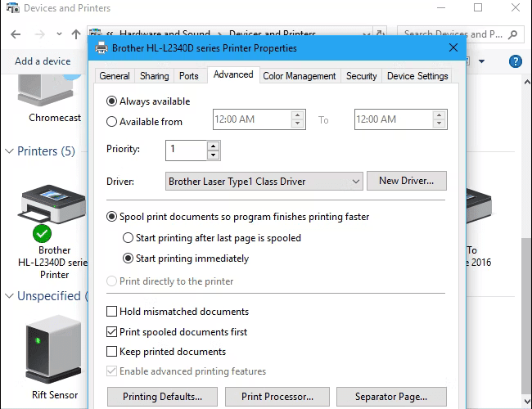This screenshot has width=532, height=409.
Task: Collapse the Unspecified group
Action: click(x=10, y=296)
